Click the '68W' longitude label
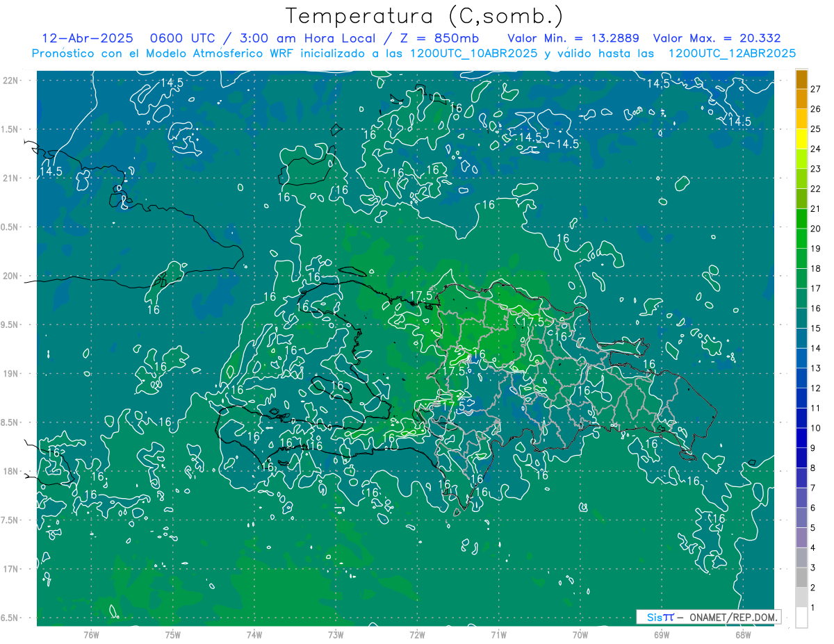834x644 pixels. 743,635
